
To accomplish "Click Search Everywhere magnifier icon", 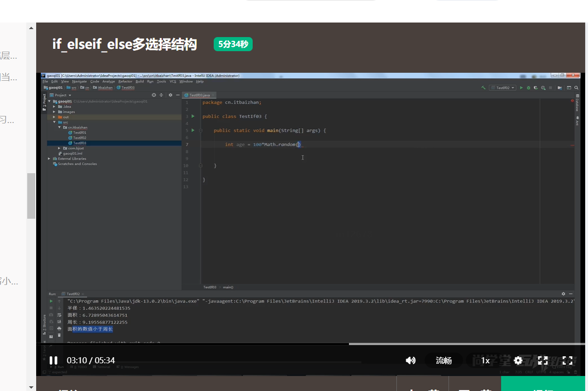I will click(x=576, y=88).
